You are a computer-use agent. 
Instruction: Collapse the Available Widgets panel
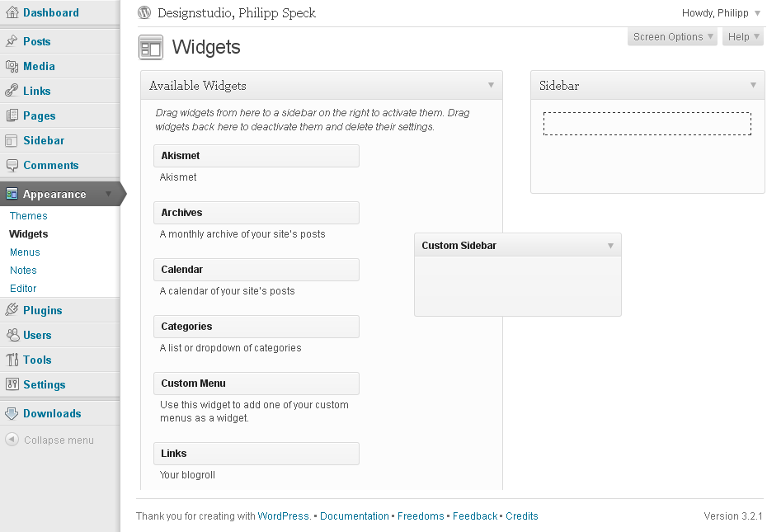pyautogui.click(x=491, y=85)
